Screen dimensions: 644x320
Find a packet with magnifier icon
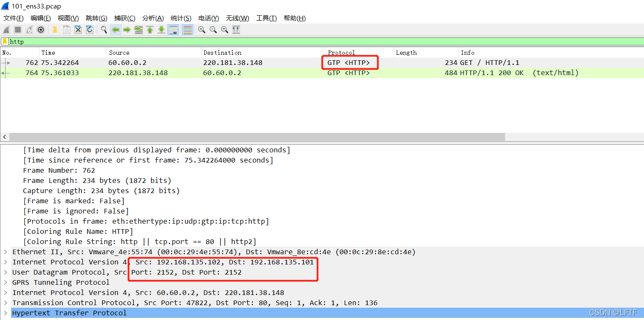[104, 30]
